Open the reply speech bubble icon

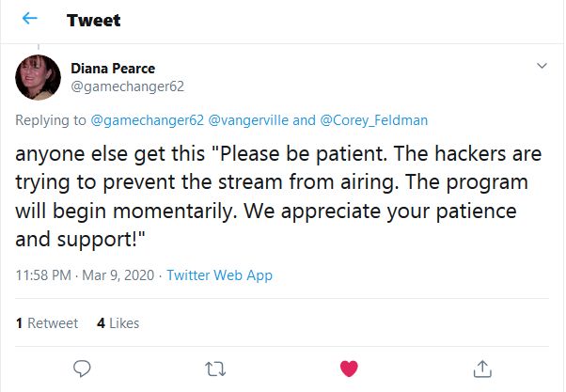pyautogui.click(x=82, y=368)
